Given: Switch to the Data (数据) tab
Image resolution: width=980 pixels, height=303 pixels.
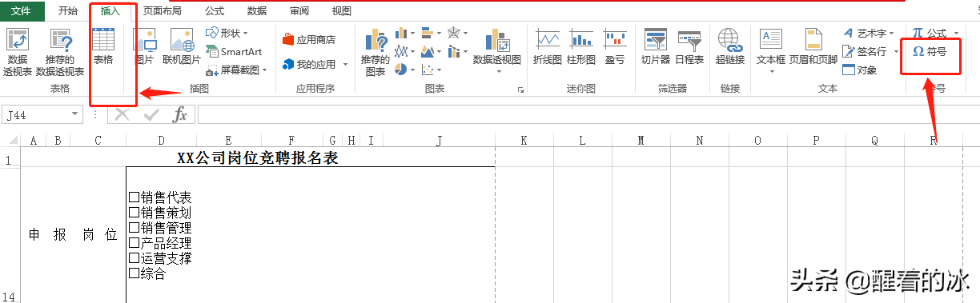Looking at the screenshot, I should [x=257, y=11].
